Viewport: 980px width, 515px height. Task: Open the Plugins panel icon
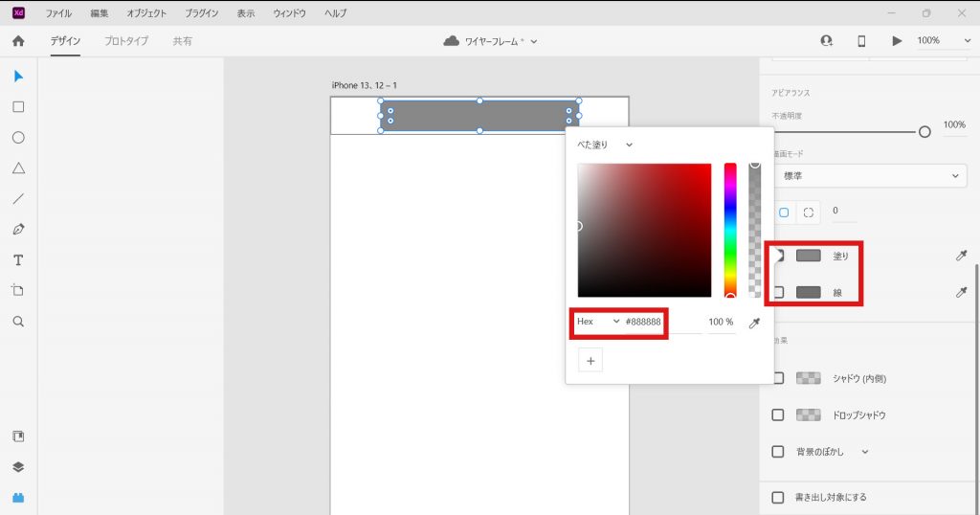pos(18,498)
